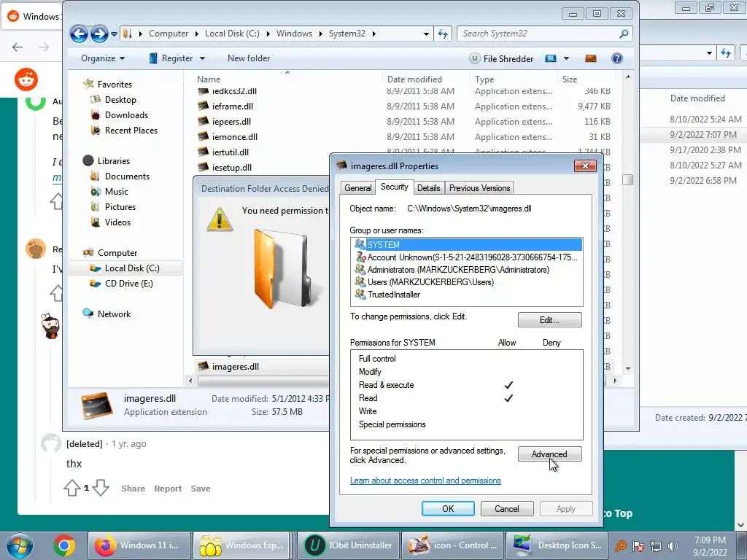Click the Back arrow in Explorer

(x=79, y=34)
